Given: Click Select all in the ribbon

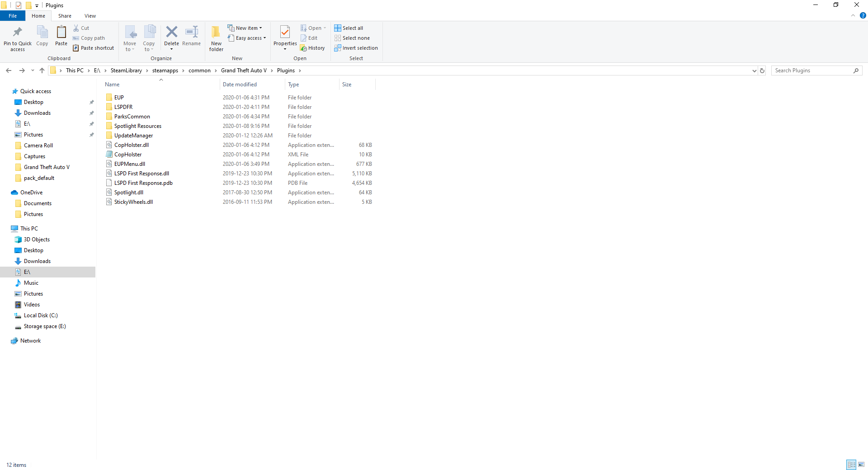Looking at the screenshot, I should click(349, 28).
